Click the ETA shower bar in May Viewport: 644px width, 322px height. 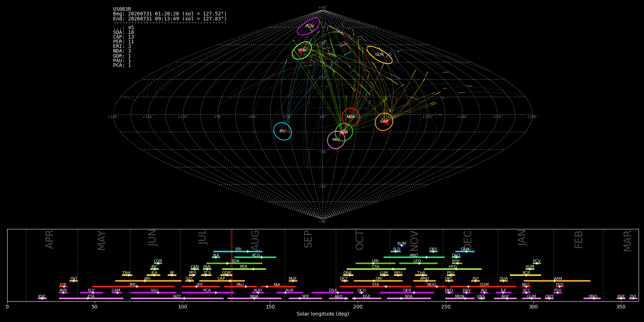click(x=91, y=298)
